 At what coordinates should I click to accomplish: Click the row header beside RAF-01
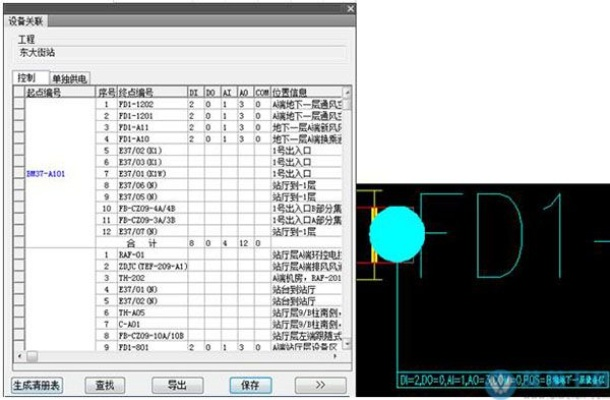point(17,255)
